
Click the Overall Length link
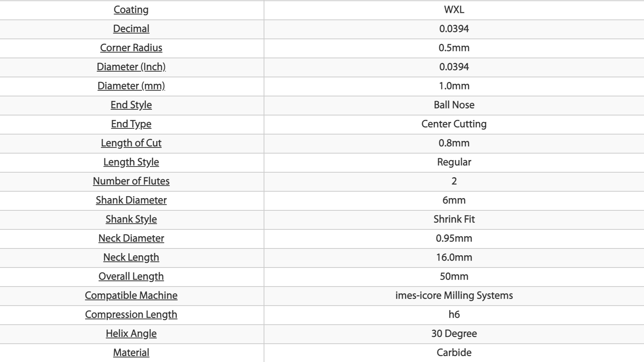click(x=131, y=277)
